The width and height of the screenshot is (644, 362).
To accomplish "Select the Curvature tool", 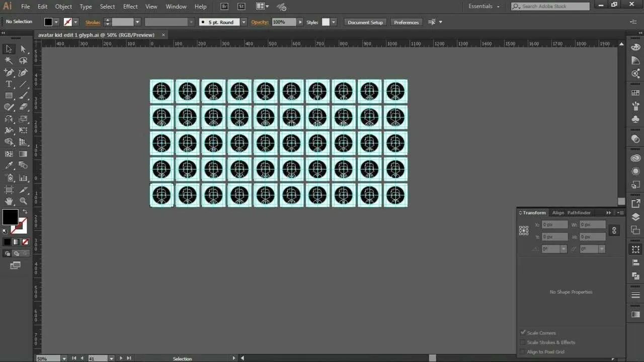I will click(x=23, y=72).
